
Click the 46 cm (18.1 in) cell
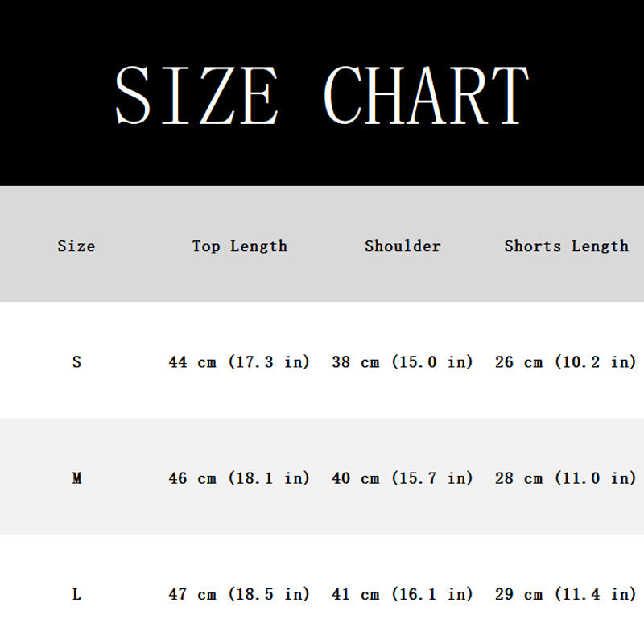coord(239,478)
